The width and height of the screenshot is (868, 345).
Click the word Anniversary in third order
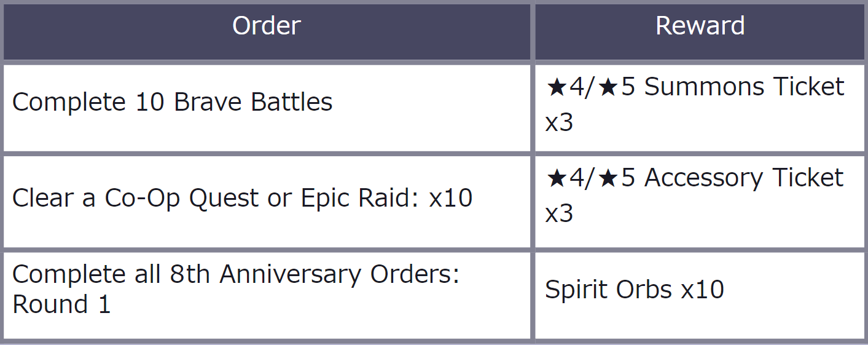(x=290, y=274)
